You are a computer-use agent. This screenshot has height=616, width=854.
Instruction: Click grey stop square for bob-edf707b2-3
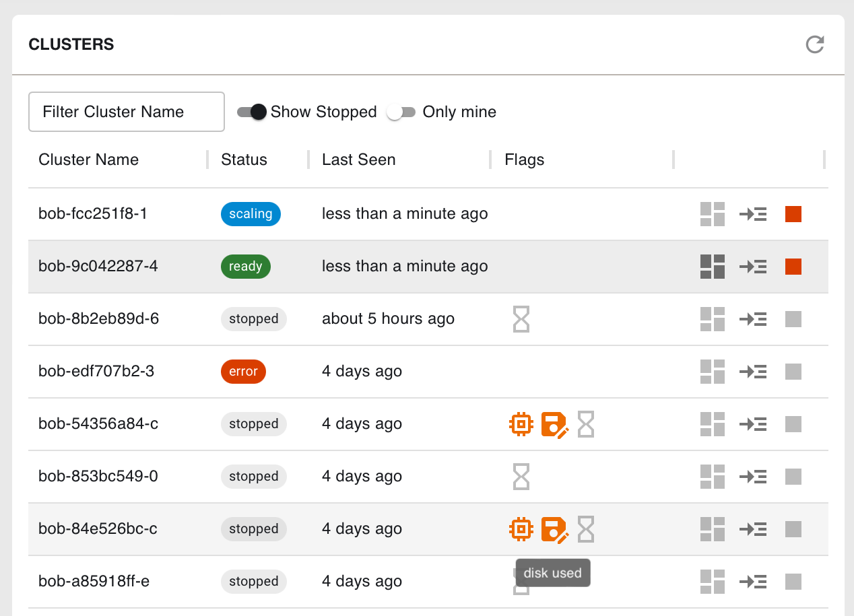(x=793, y=372)
